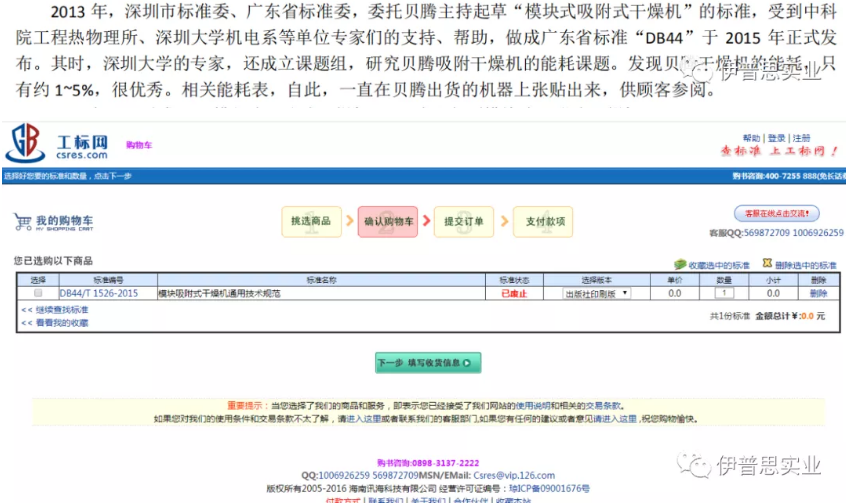Click the Csres@vip.126.com email link

514,475
